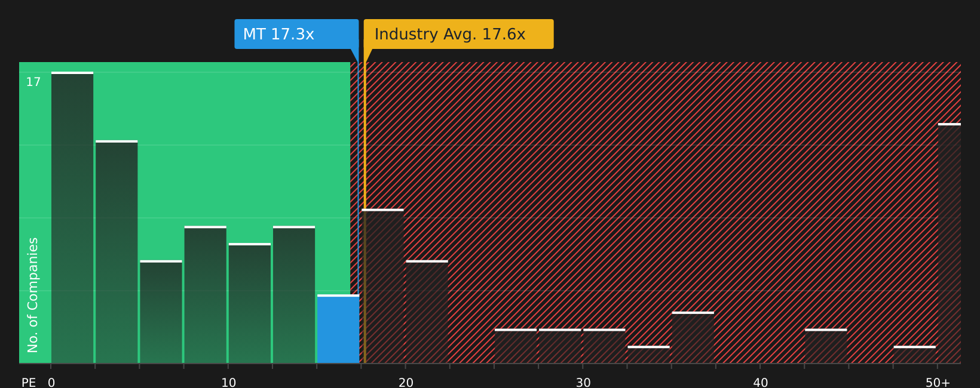The image size is (980, 388).
Task: Click the second-tallest bar at PE 2.5–5
Action: [117, 252]
